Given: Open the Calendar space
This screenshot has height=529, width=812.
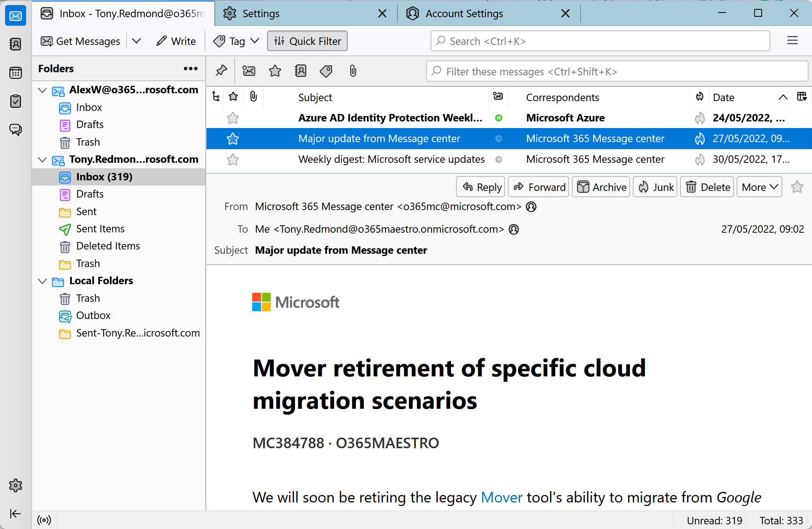Looking at the screenshot, I should click(x=16, y=73).
